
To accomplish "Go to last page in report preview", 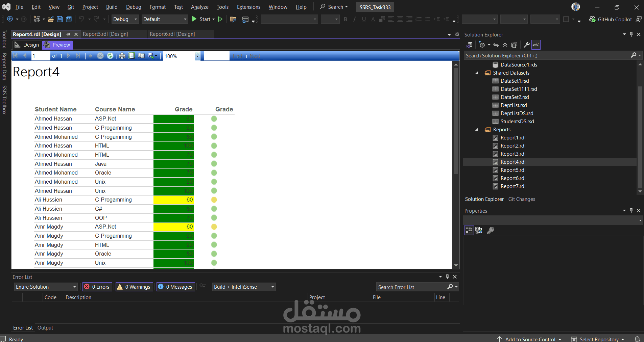I will pos(78,56).
